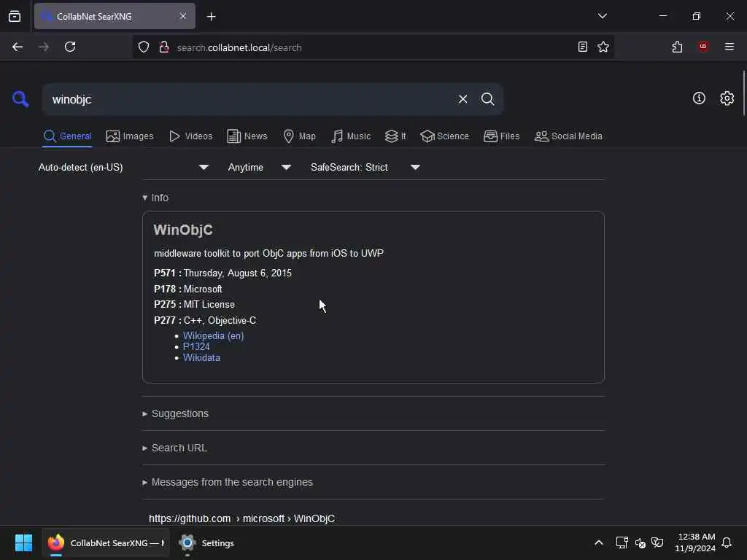Switch to Map search category

[299, 136]
